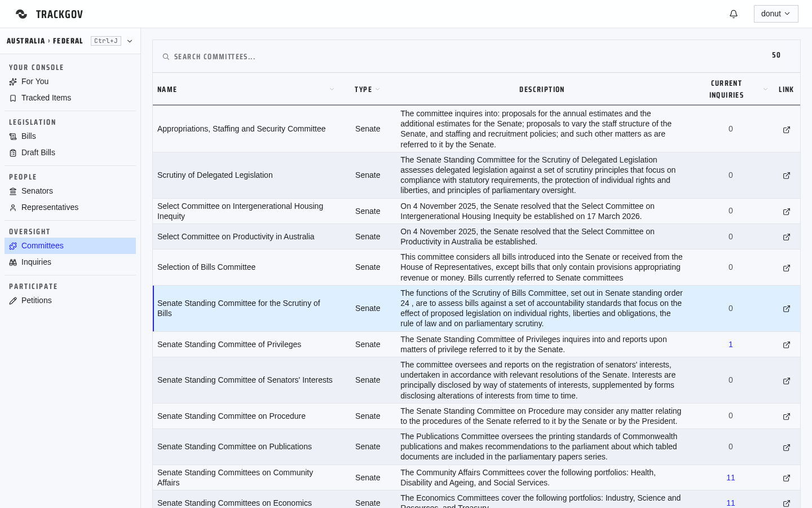Select Scrutiny of Delegated Legislation name
The width and height of the screenshot is (812, 508).
215,175
